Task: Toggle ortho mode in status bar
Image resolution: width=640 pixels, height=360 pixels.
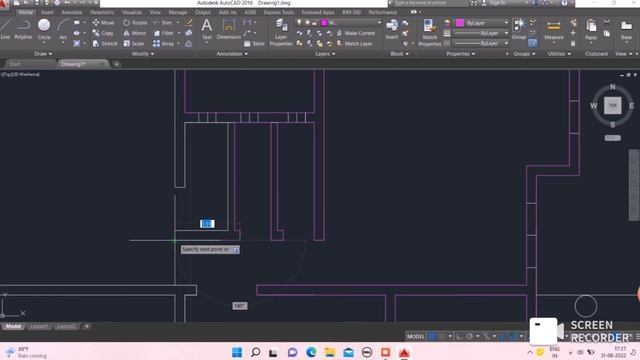Action: coord(460,336)
